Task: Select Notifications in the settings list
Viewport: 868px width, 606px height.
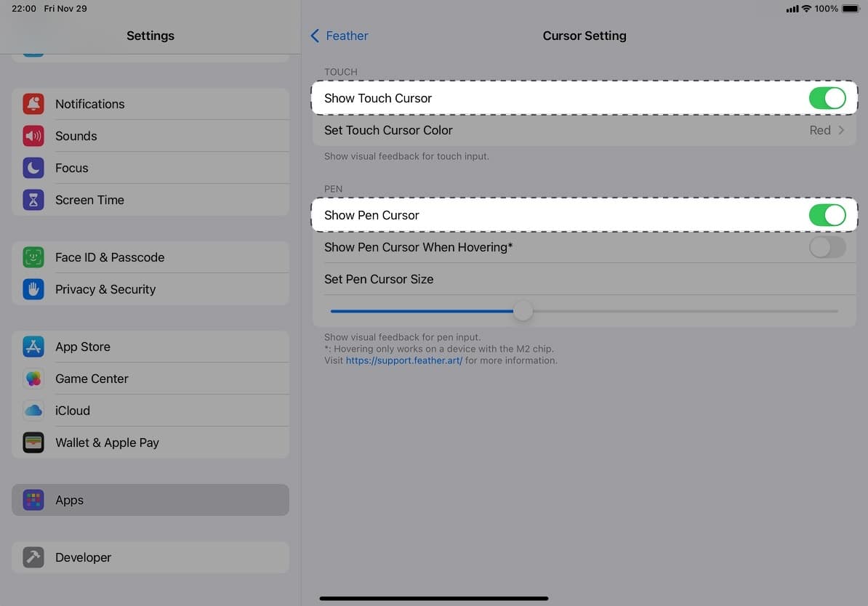Action: point(150,104)
